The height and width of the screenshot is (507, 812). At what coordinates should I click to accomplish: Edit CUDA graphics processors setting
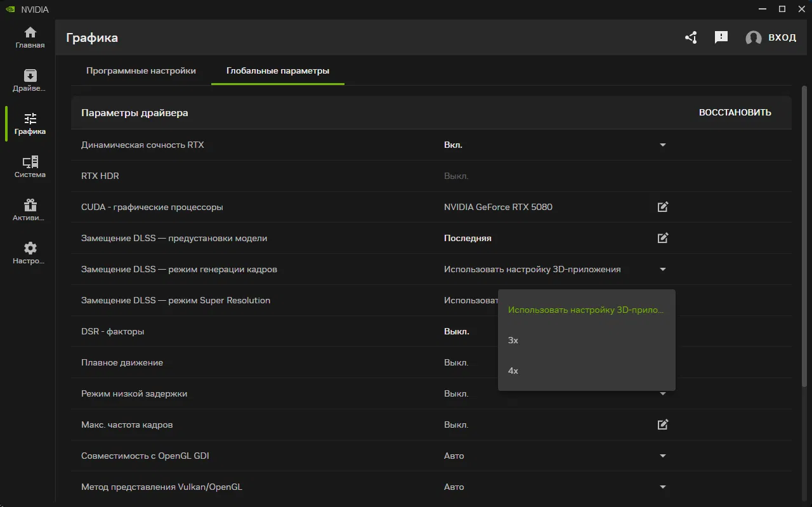click(663, 207)
